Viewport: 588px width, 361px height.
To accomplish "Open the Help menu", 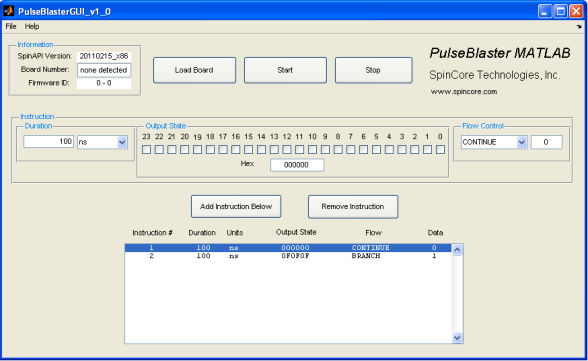I will pyautogui.click(x=32, y=26).
